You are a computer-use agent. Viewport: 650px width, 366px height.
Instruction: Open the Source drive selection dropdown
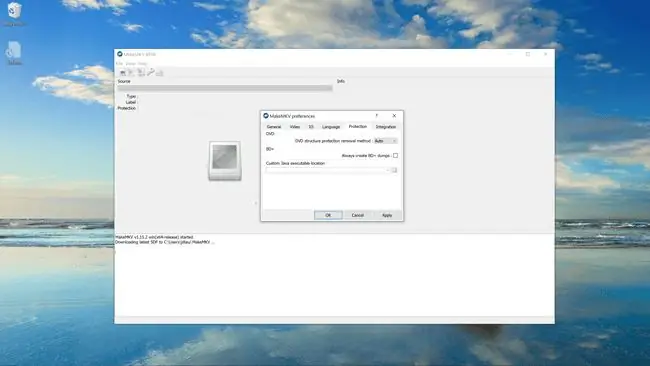click(225, 88)
